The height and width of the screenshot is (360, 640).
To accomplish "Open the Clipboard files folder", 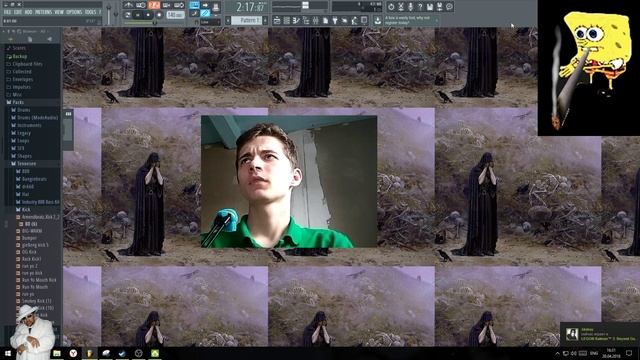I will point(27,64).
